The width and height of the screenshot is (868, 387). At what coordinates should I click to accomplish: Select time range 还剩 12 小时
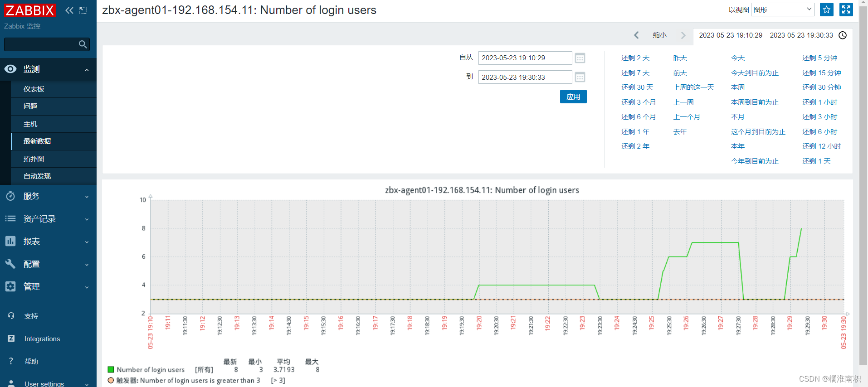pyautogui.click(x=821, y=146)
